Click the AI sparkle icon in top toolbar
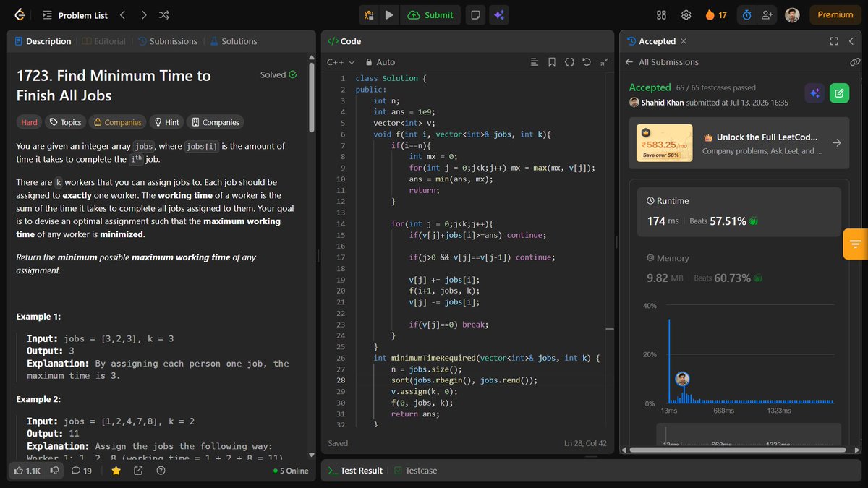This screenshot has width=868, height=488. 498,14
